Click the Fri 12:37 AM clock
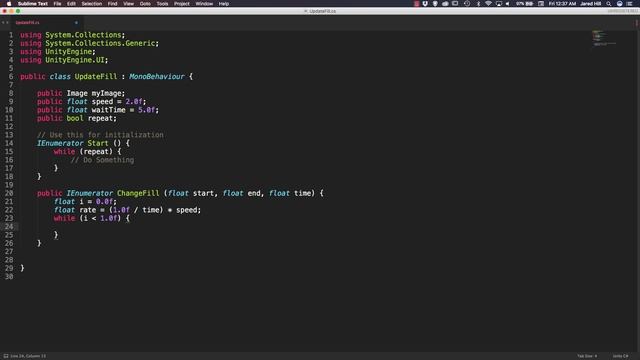The width and height of the screenshot is (640, 360). click(562, 4)
